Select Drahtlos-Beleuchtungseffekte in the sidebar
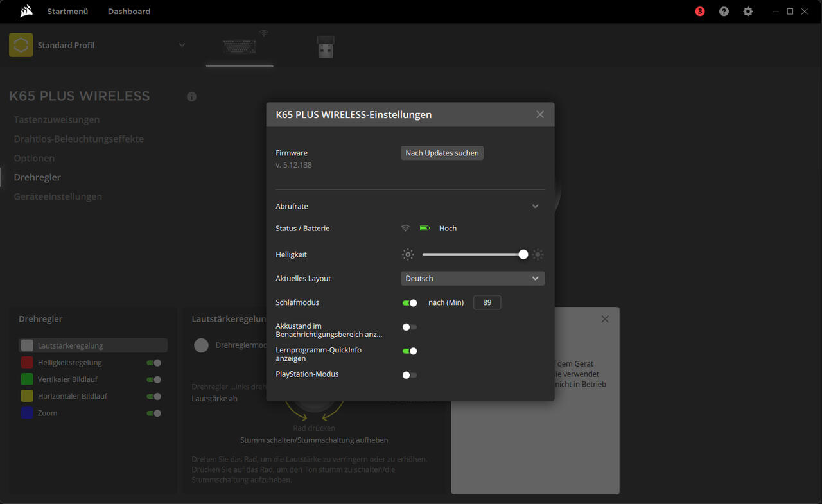 (79, 139)
